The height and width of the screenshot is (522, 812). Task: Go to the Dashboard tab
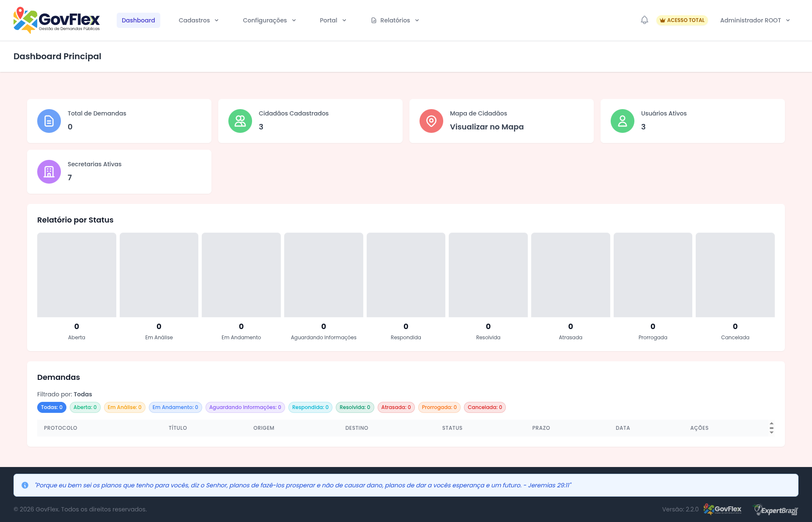pyautogui.click(x=138, y=20)
